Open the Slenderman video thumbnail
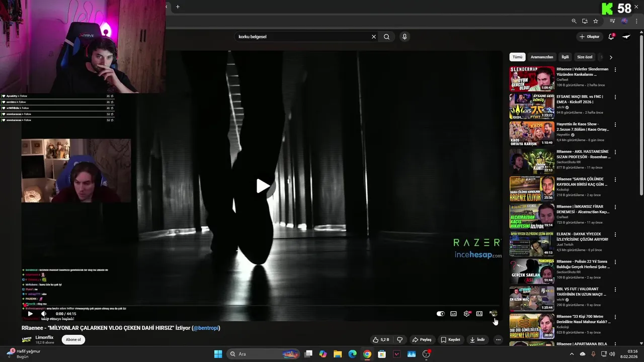Viewport: 644px width, 362px height. (x=531, y=78)
